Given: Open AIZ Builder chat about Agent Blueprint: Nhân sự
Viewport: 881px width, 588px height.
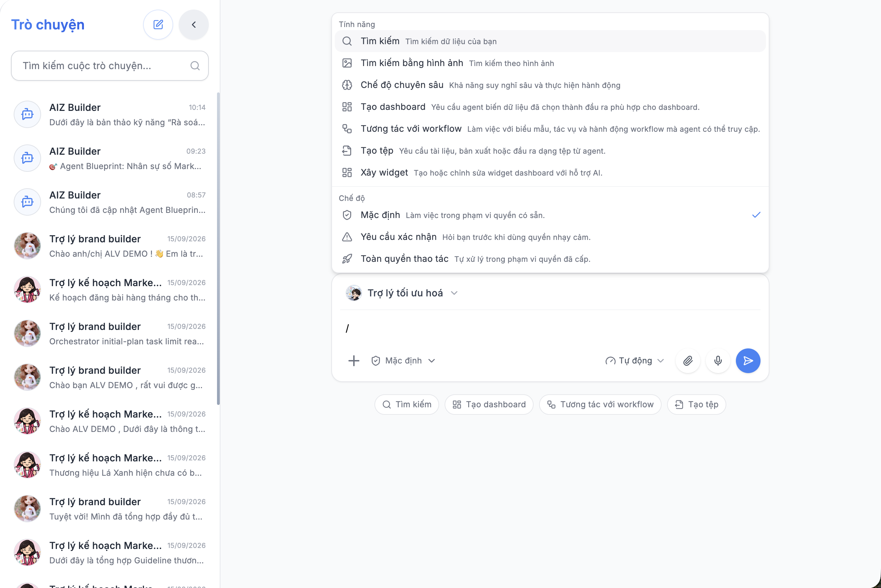Looking at the screenshot, I should (x=110, y=158).
